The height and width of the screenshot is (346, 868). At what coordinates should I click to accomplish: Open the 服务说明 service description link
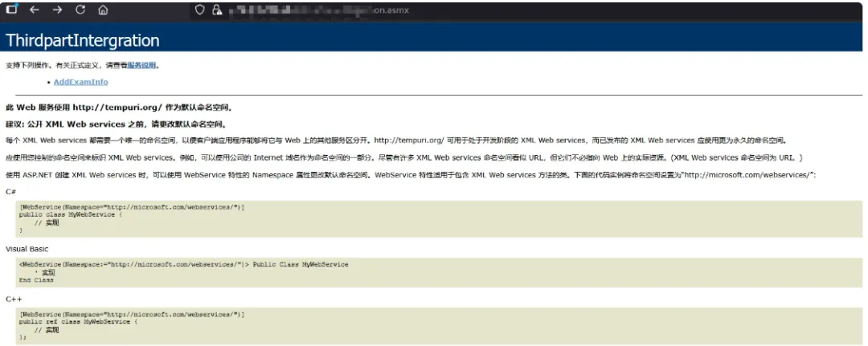point(141,65)
